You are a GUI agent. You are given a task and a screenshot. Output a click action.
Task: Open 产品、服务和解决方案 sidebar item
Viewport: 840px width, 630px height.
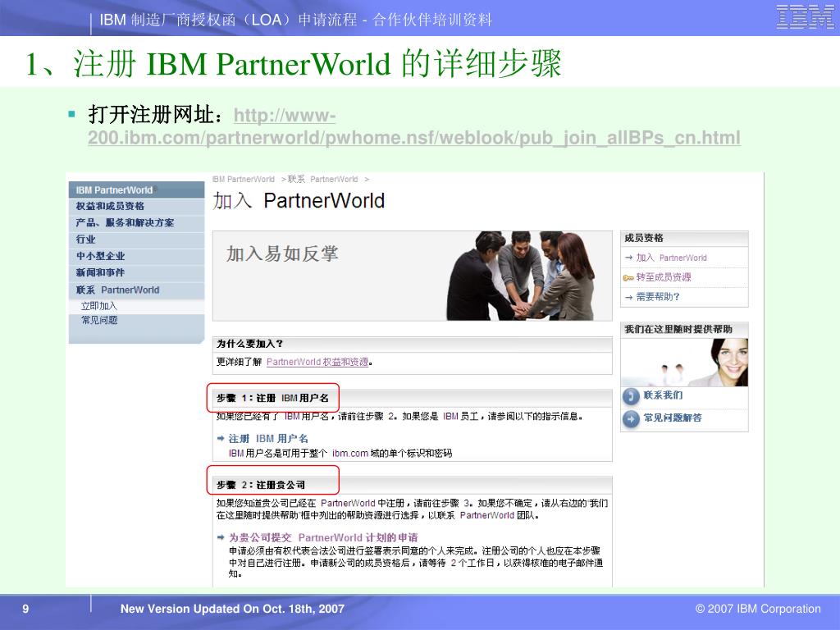(137, 223)
